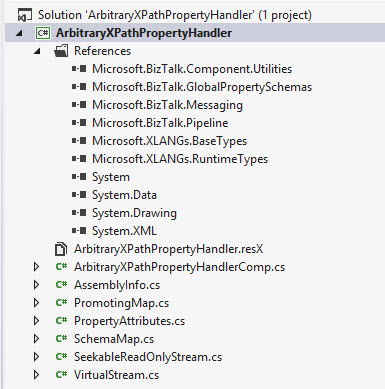Screen dimensions: 385x389
Task: Click C# file icon of PromotingMap.cs
Action: [x=61, y=303]
